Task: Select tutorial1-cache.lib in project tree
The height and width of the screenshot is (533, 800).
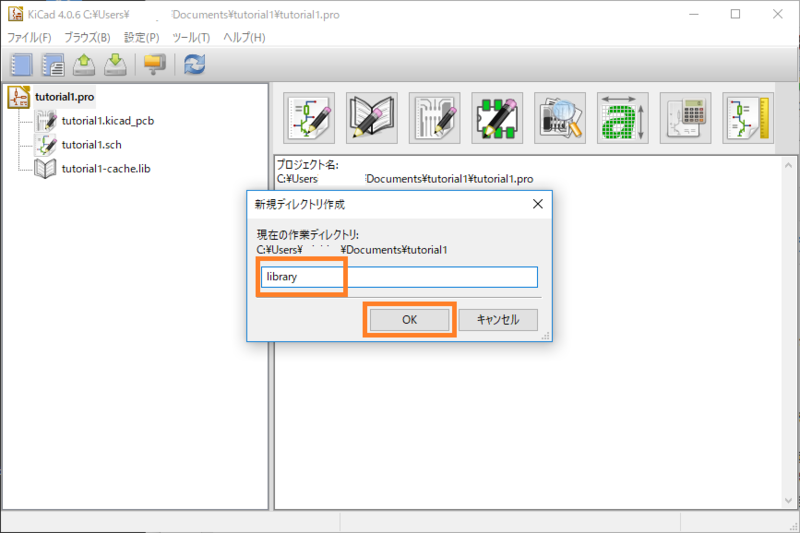Action: point(106,169)
